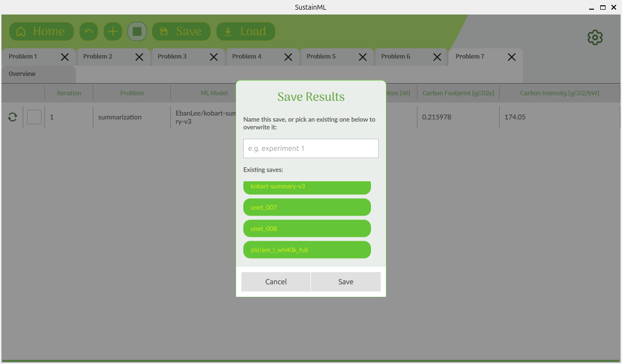Click the Carbon Intensity column header
Screen dimensions: 622x364
[x=560, y=93]
